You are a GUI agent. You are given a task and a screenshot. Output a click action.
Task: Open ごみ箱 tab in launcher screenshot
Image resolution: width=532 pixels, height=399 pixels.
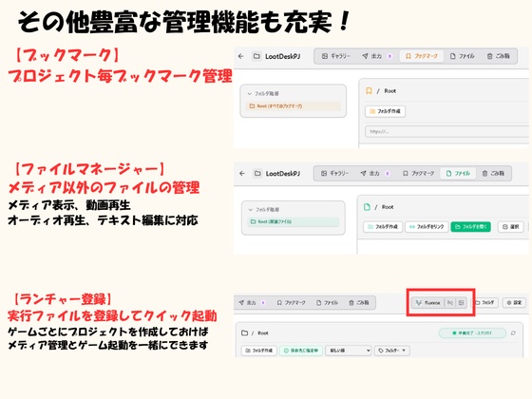pos(359,303)
